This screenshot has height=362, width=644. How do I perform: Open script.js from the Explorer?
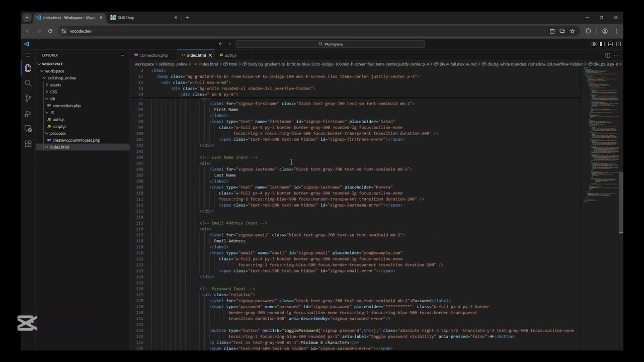pos(59,126)
